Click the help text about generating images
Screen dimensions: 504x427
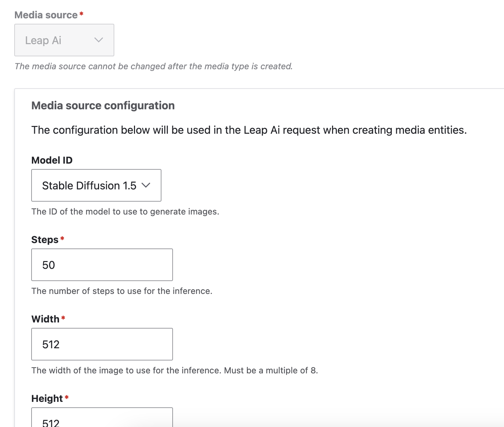pyautogui.click(x=125, y=211)
